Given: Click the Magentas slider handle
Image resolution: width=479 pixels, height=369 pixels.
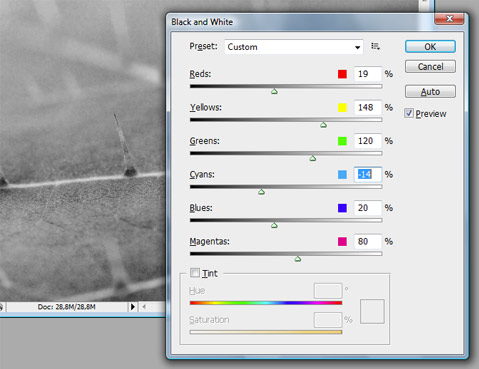Looking at the screenshot, I should (298, 259).
